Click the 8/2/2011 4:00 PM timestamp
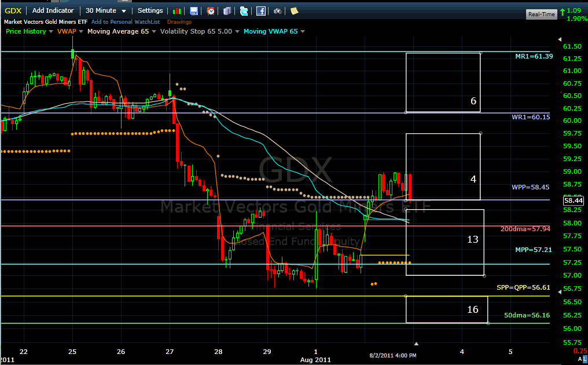 click(393, 355)
